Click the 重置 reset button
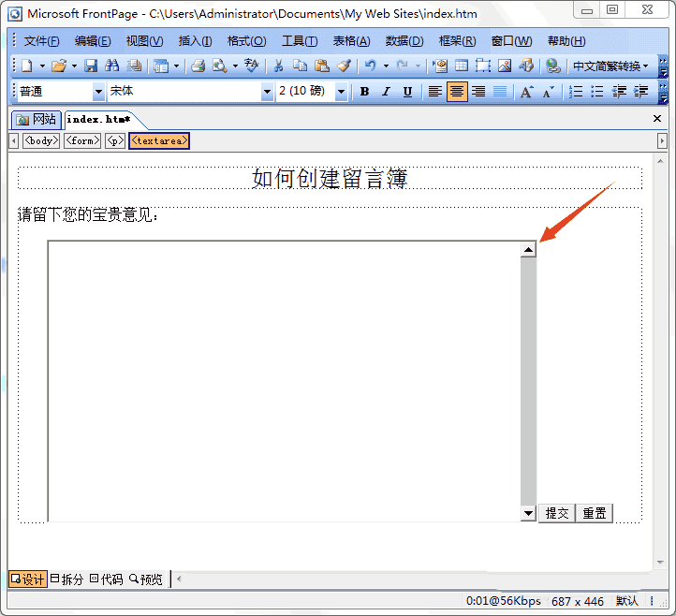The width and height of the screenshot is (676, 616). (x=595, y=513)
